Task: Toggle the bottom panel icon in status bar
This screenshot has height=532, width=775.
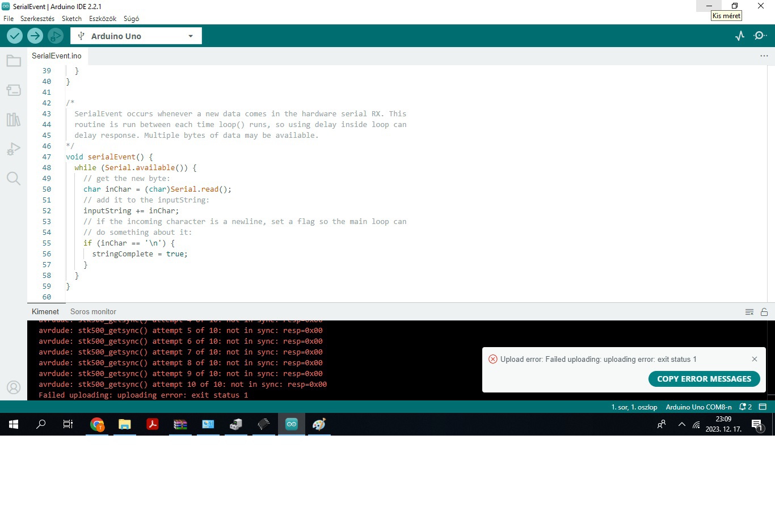Action: 763,407
